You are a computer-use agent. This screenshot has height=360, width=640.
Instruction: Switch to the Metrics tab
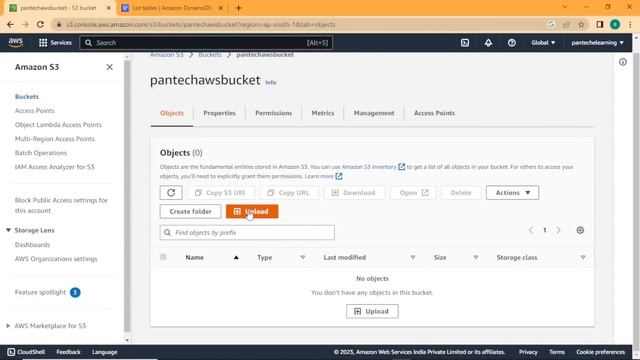pyautogui.click(x=323, y=113)
